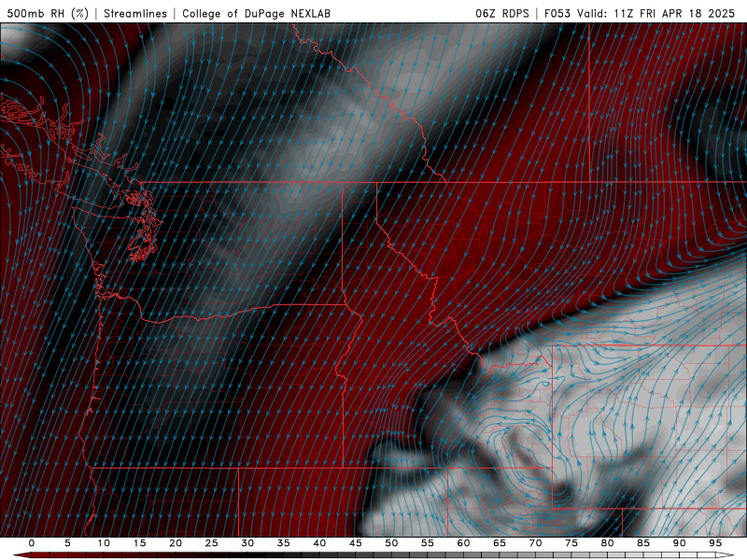Click the '15' label on the color scale

point(139,543)
